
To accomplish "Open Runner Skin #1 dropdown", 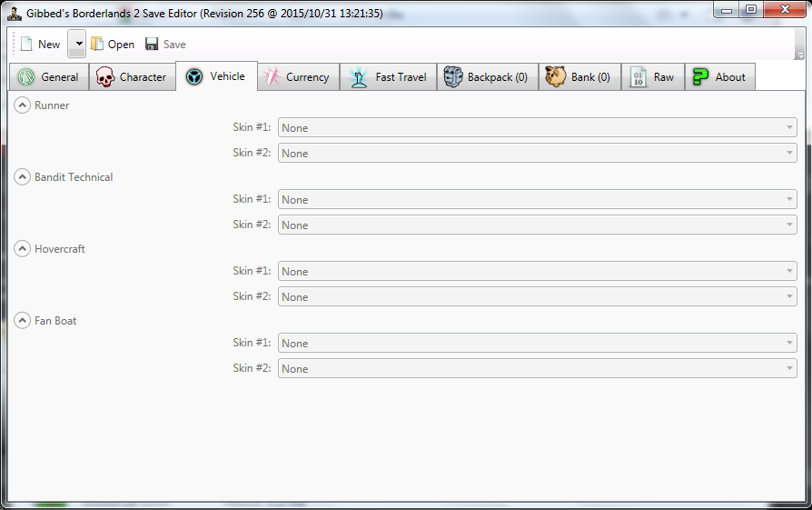I will click(537, 128).
